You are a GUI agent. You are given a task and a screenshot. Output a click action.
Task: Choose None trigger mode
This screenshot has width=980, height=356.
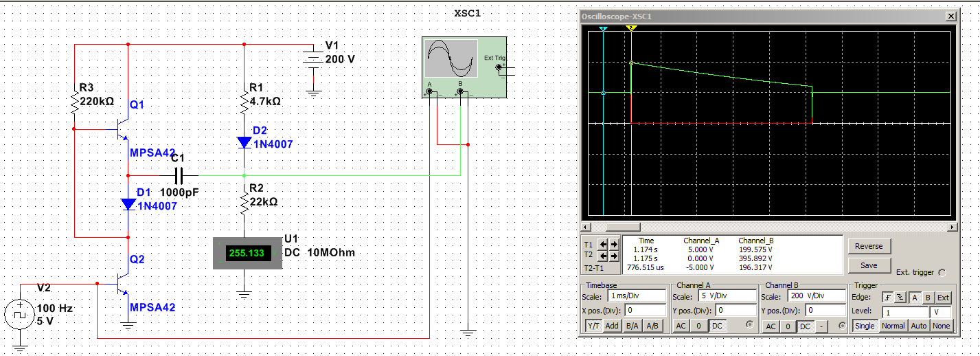click(x=942, y=326)
